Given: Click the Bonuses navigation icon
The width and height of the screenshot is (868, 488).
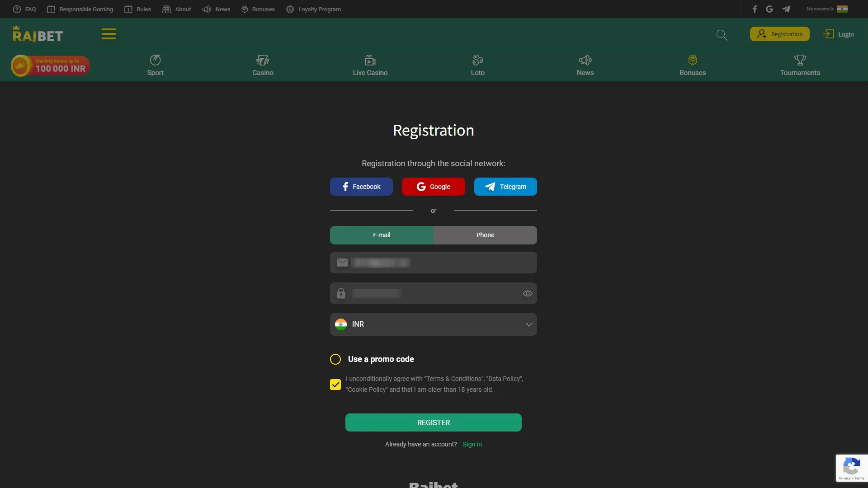Looking at the screenshot, I should click(x=692, y=60).
